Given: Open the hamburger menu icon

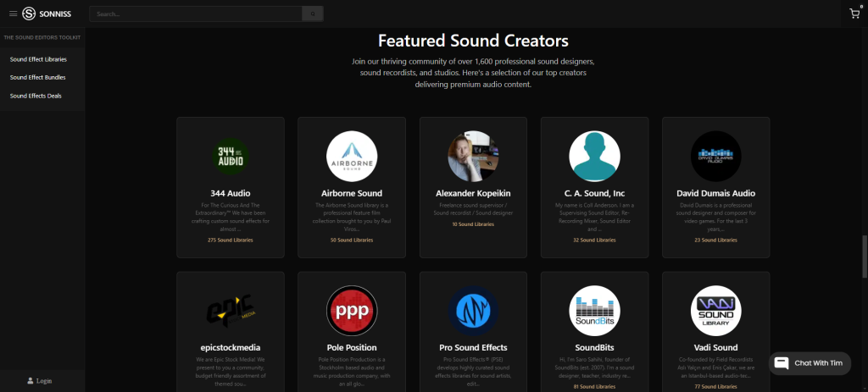Looking at the screenshot, I should (14, 14).
